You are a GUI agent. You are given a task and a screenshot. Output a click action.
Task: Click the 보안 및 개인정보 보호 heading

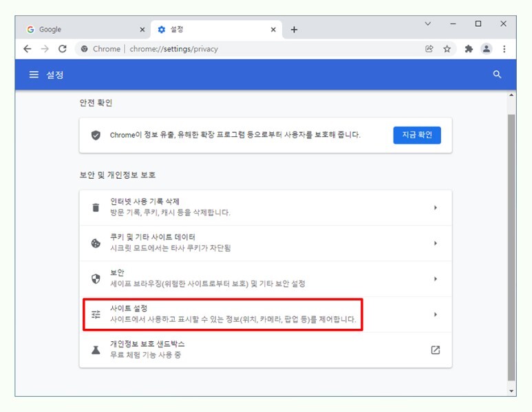(x=118, y=175)
